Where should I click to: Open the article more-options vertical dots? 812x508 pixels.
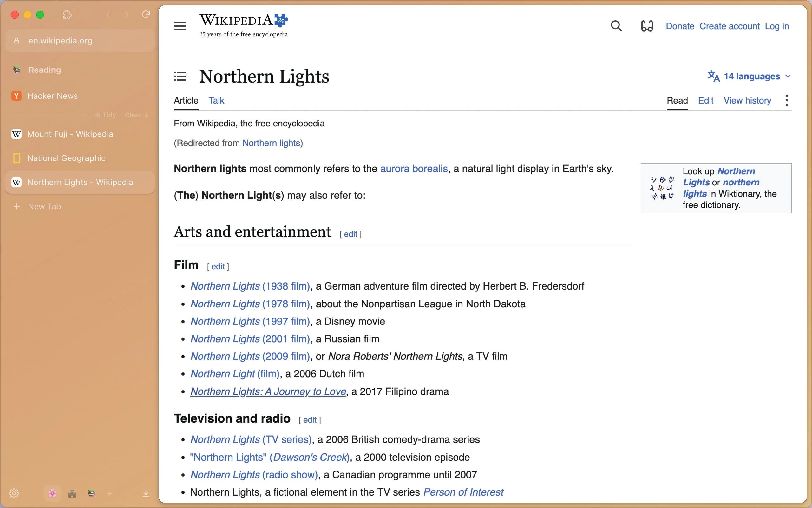click(787, 100)
